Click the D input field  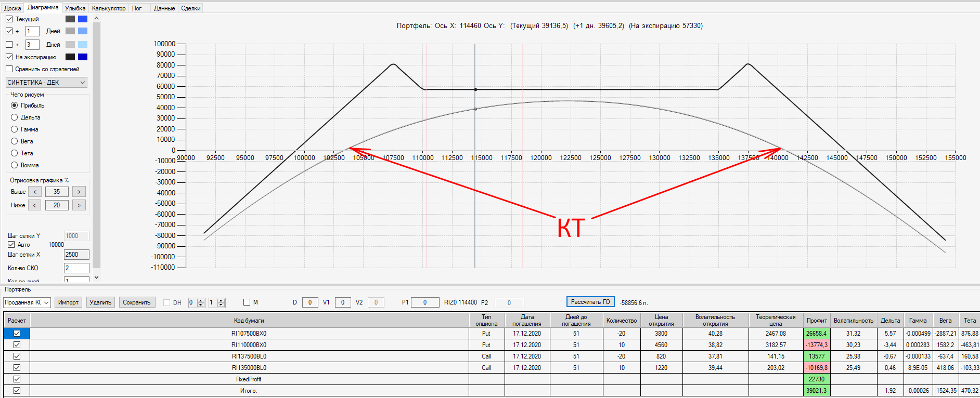click(x=310, y=302)
